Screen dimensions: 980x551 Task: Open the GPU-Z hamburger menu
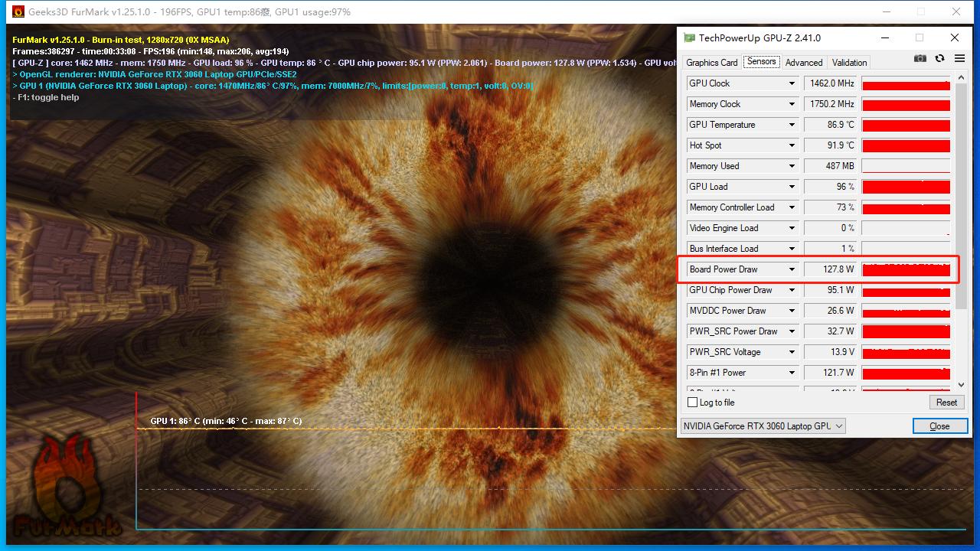click(959, 59)
